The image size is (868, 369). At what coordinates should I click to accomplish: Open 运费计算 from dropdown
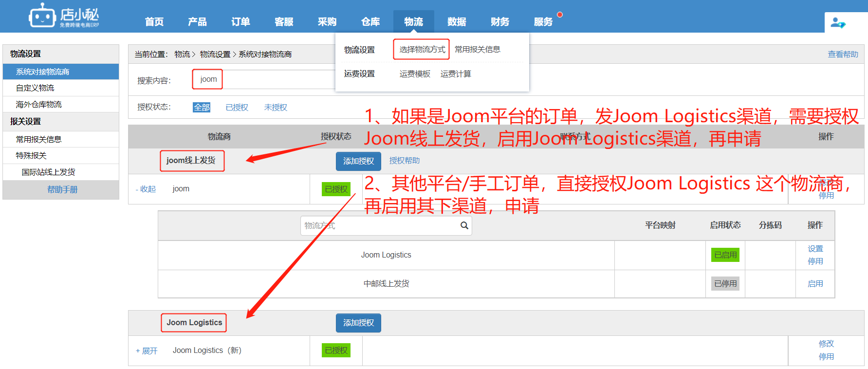456,74
